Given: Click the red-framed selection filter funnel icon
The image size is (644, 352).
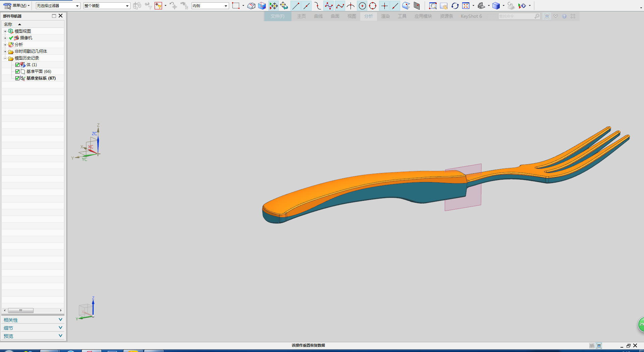Looking at the screenshot, I should 158,6.
